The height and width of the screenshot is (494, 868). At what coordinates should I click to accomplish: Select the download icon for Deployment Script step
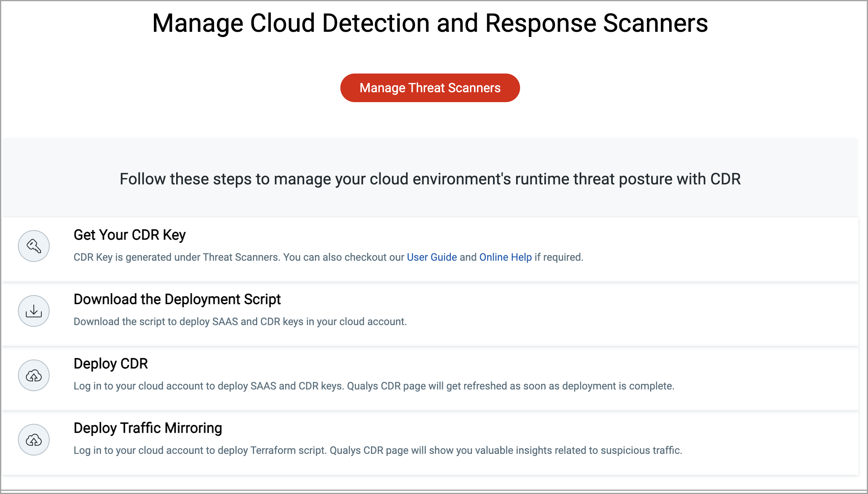coord(33,311)
